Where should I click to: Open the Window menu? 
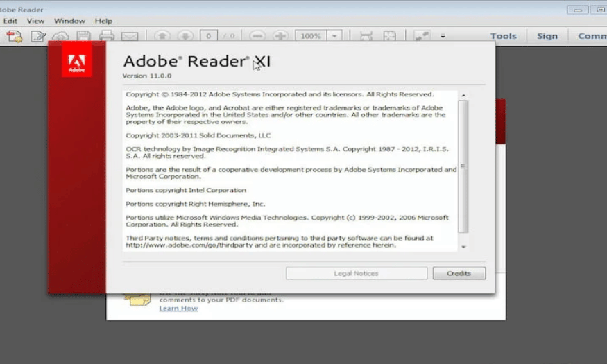69,21
